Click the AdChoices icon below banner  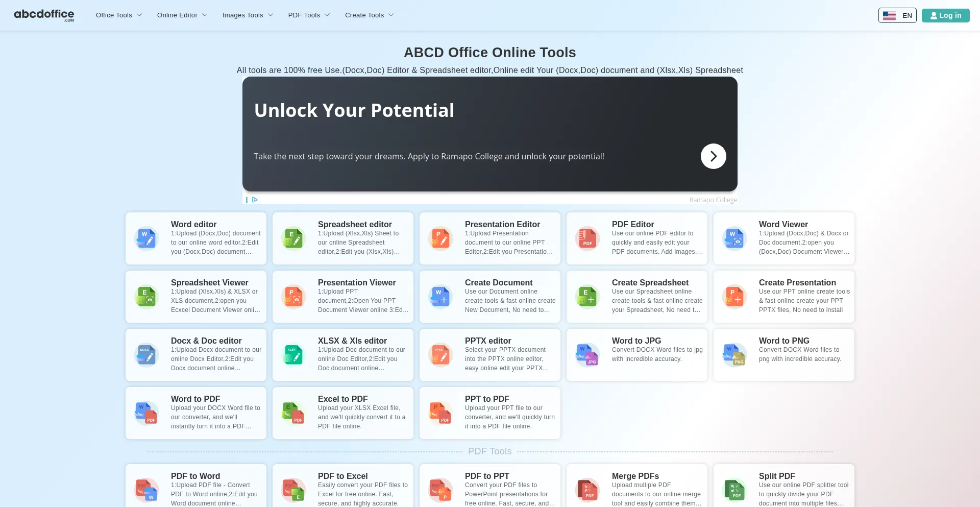coord(255,200)
